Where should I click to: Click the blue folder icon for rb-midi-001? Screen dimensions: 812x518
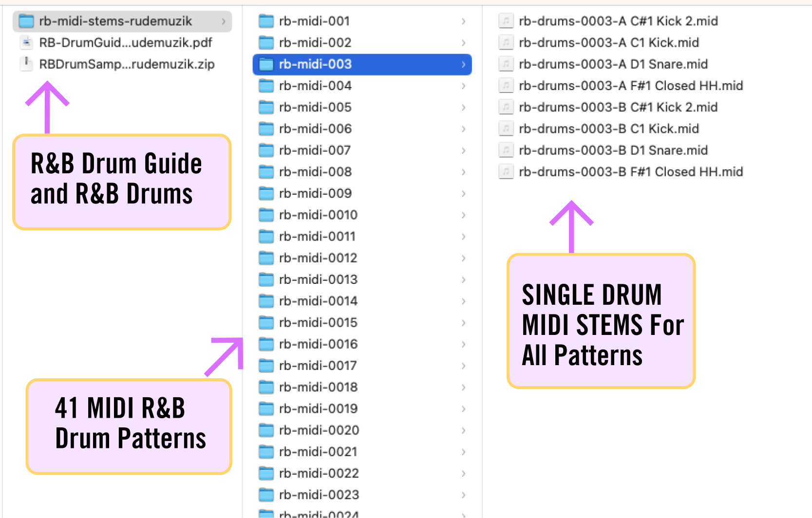click(266, 21)
